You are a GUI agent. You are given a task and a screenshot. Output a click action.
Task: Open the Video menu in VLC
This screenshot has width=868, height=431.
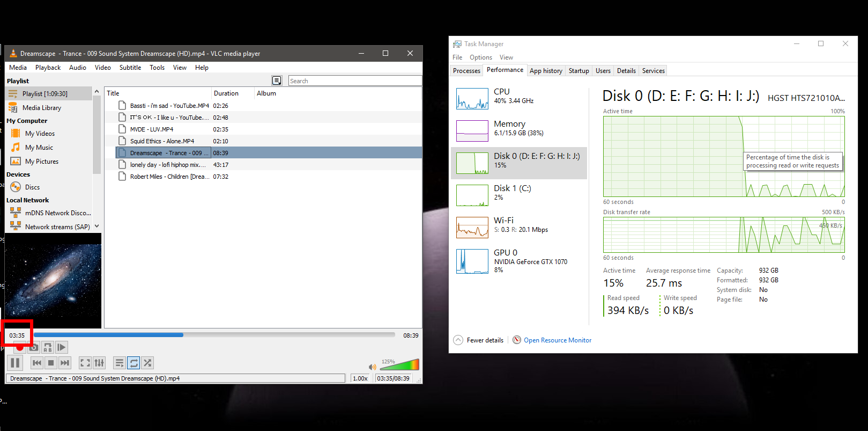(x=102, y=68)
